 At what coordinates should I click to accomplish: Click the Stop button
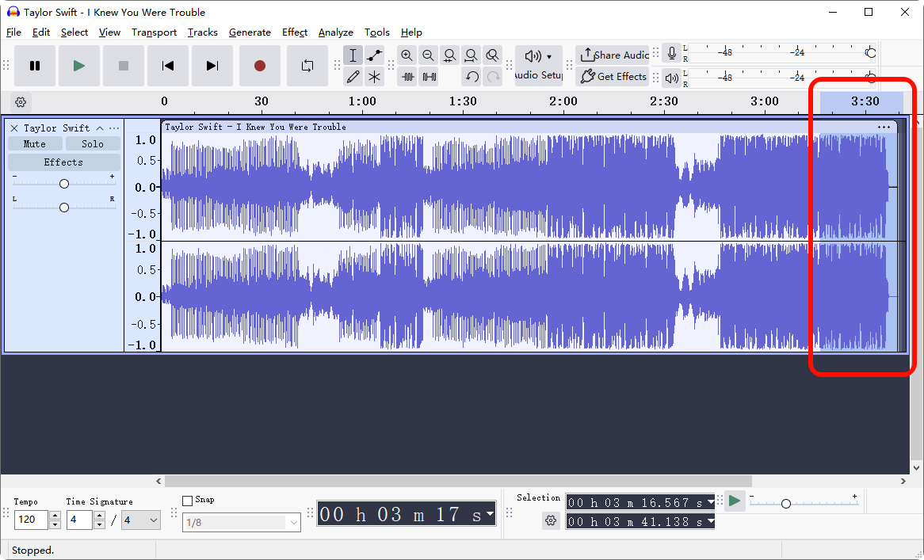pos(123,66)
